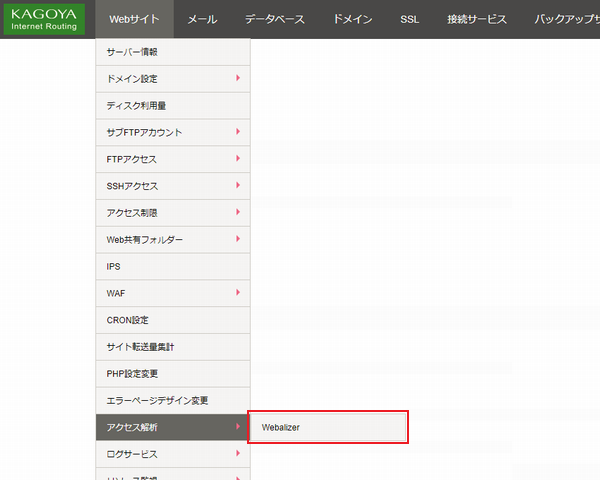Select サブFTPアカウント menu entry

click(x=173, y=132)
